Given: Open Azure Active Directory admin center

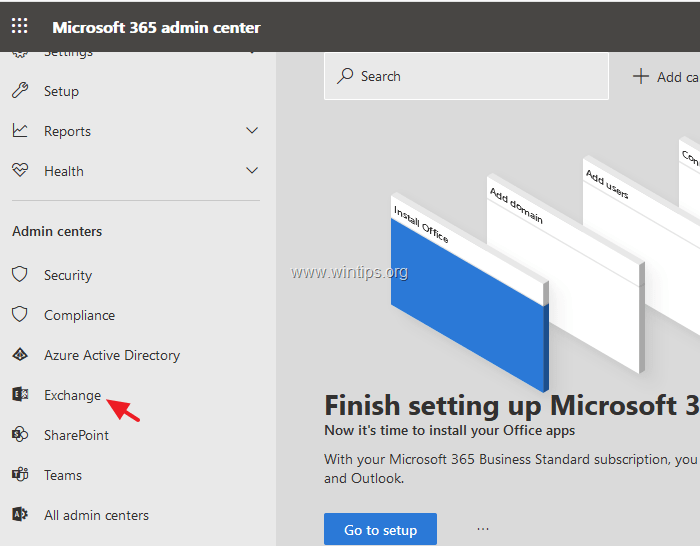Looking at the screenshot, I should (112, 355).
